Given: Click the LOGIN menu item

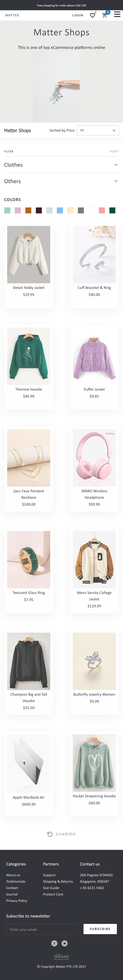Looking at the screenshot, I should click(78, 15).
